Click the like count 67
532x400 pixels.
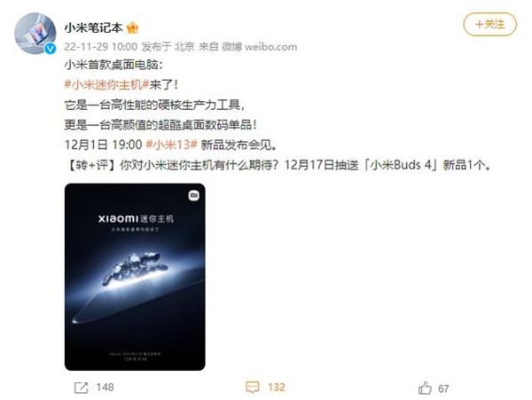[443, 388]
